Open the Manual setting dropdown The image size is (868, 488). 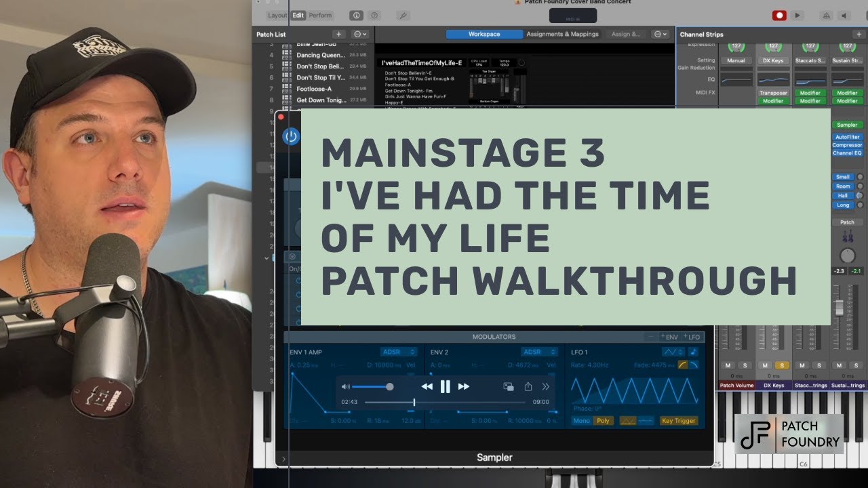point(736,60)
